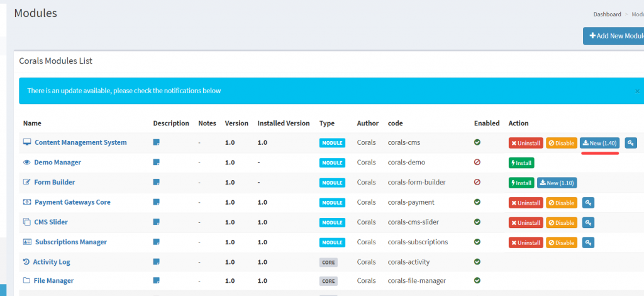Open Subscriptions Manager module link
Screen dimensions: 644x296
click(71, 242)
